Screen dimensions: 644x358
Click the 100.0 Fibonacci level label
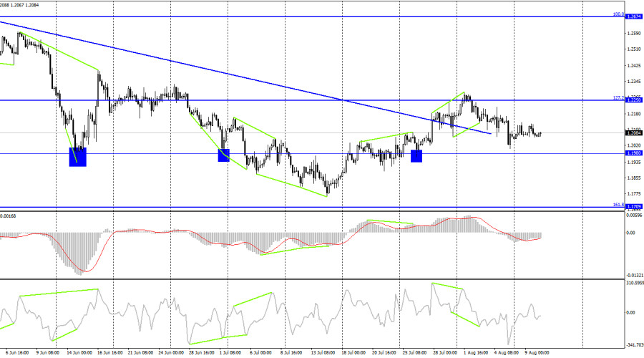tap(618, 14)
